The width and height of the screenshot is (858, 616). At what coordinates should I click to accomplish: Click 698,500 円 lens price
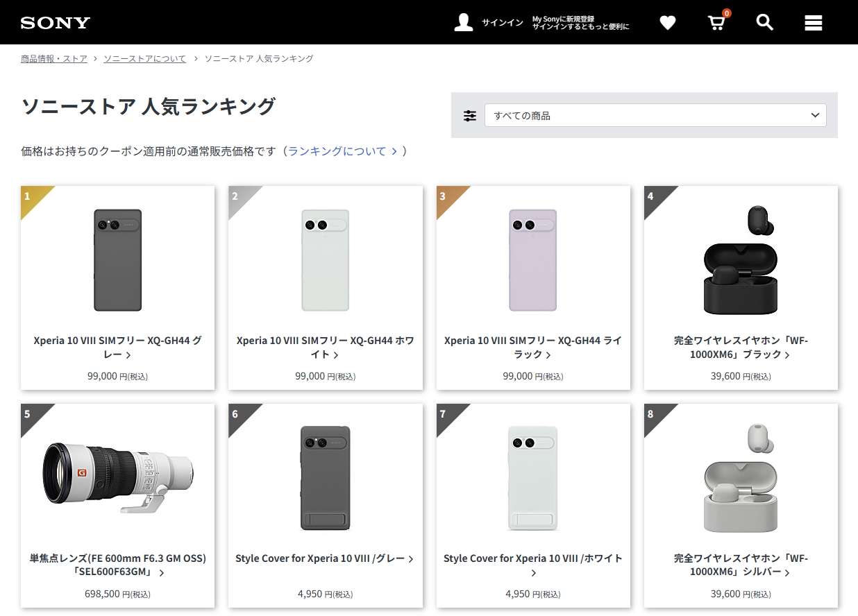117,594
